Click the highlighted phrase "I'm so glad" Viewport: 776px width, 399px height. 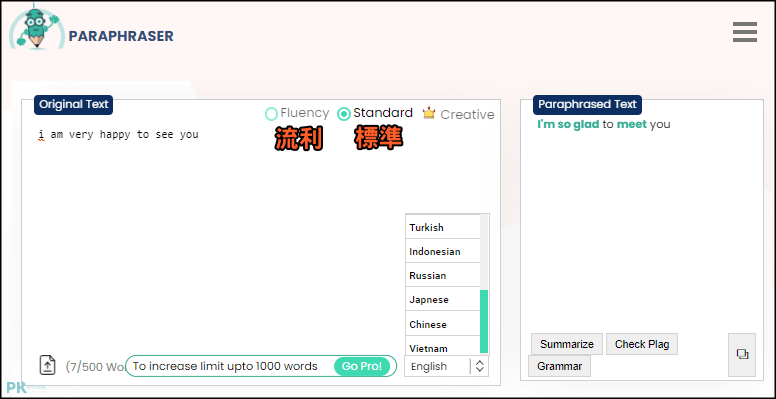568,124
